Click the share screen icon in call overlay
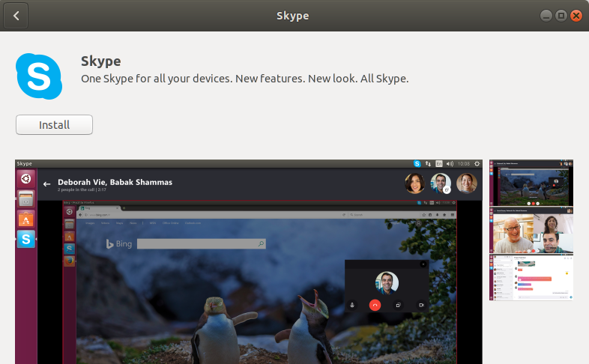This screenshot has height=364, width=589. coord(398,305)
